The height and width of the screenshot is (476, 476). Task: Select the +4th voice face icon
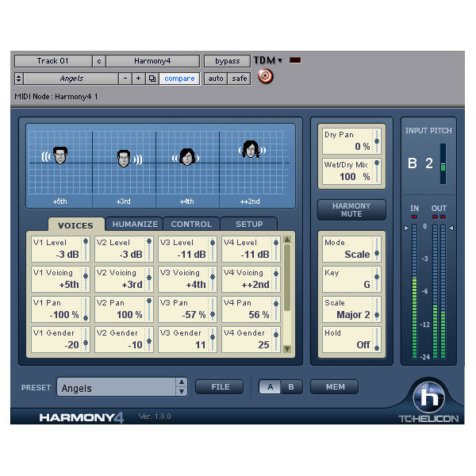pyautogui.click(x=186, y=156)
